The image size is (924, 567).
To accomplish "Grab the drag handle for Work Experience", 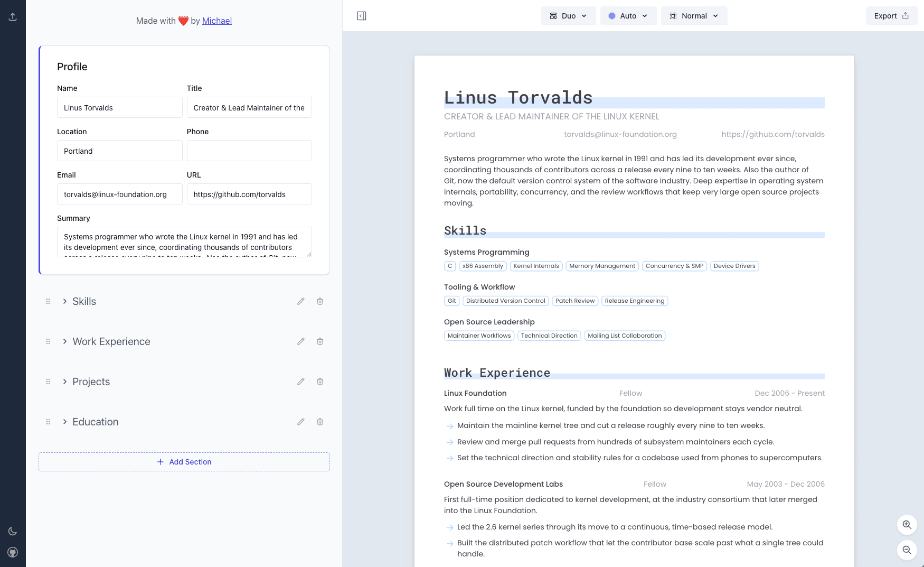I will click(48, 341).
